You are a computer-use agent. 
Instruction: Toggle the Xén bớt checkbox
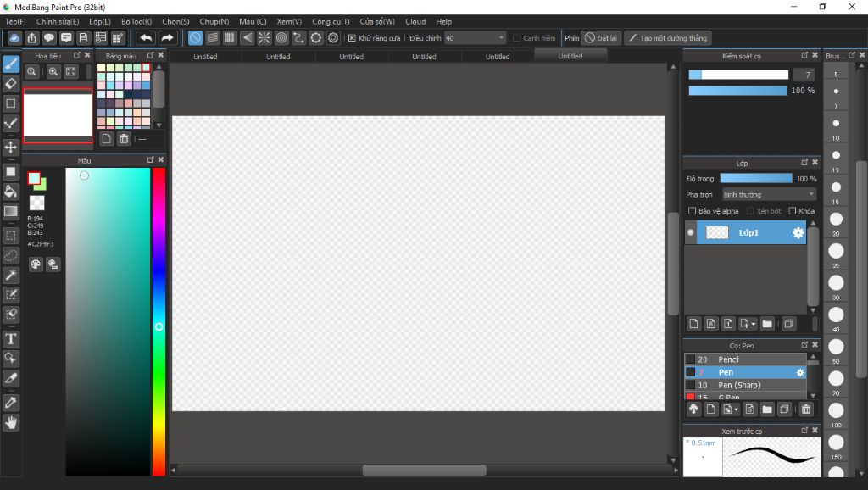click(750, 211)
